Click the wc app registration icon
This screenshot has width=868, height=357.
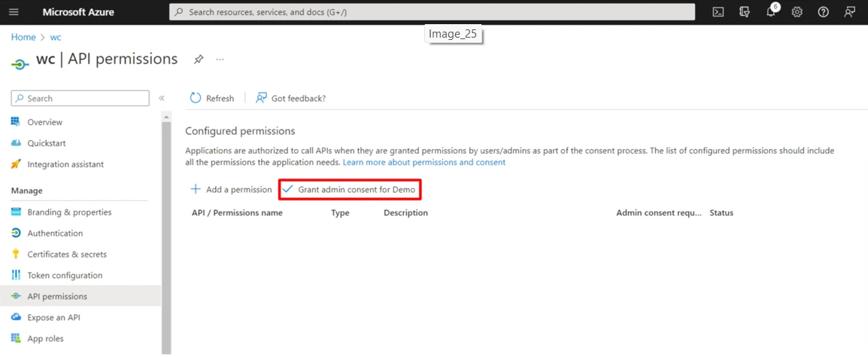click(x=20, y=64)
